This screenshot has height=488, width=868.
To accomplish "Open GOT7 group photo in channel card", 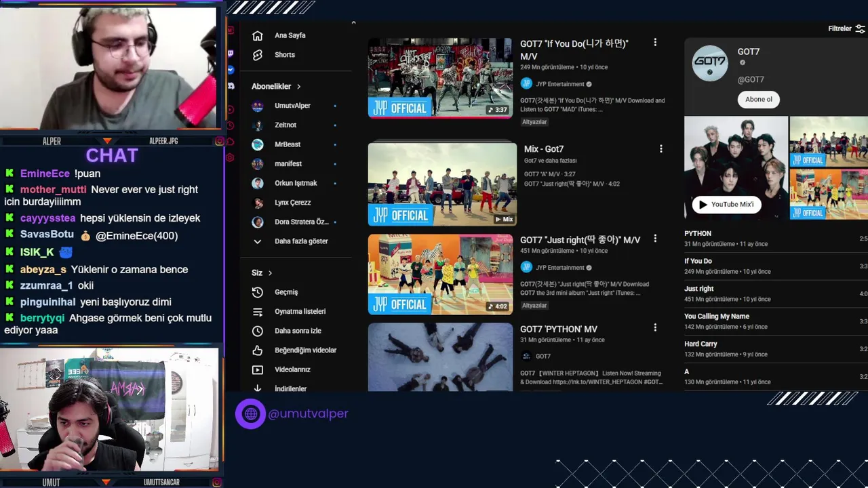I will pos(736,168).
